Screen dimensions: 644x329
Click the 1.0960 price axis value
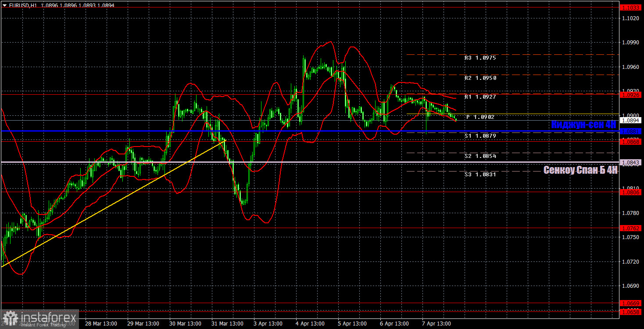pyautogui.click(x=630, y=67)
